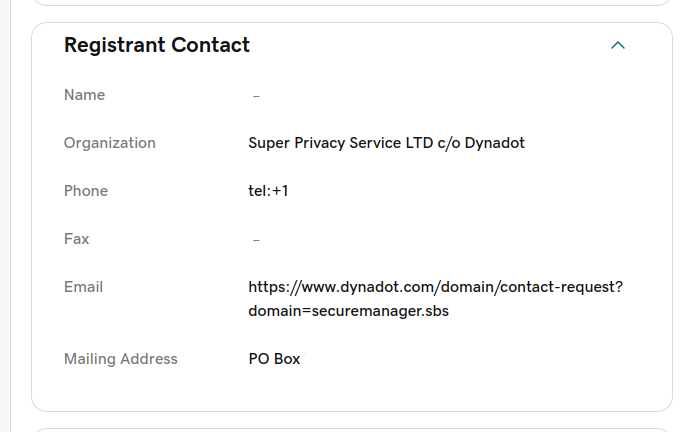Click the card edge above Registrant Contact
This screenshot has width=692, height=432.
pos(350,23)
